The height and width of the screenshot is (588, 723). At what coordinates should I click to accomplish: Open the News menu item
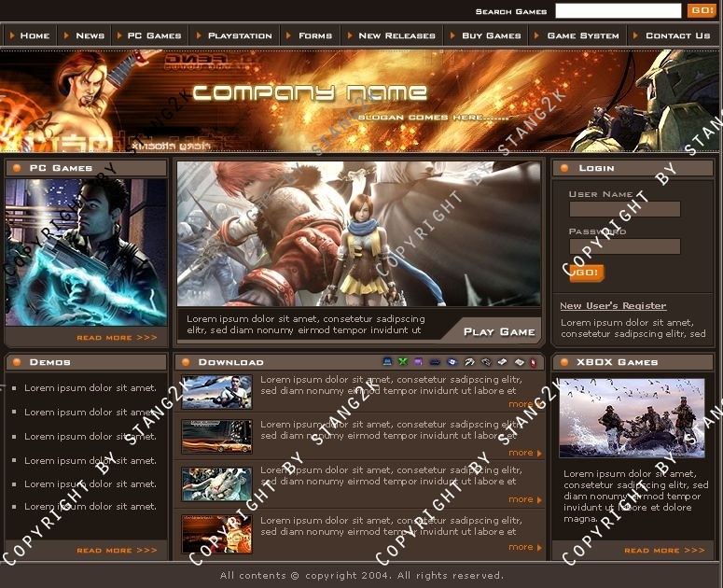(90, 35)
